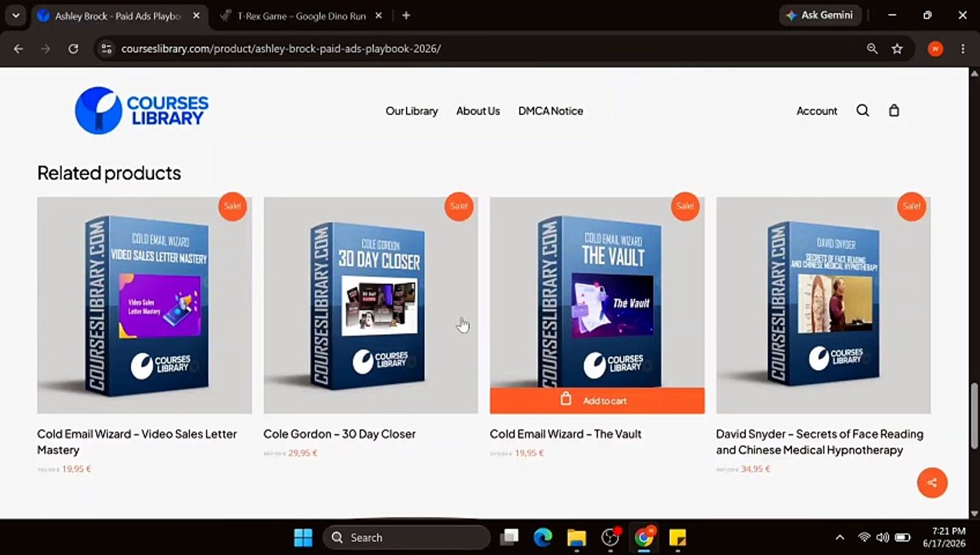Viewport: 980px width, 555px height.
Task: Open the Cole Gordon 30 Day Closer title
Action: [340, 434]
